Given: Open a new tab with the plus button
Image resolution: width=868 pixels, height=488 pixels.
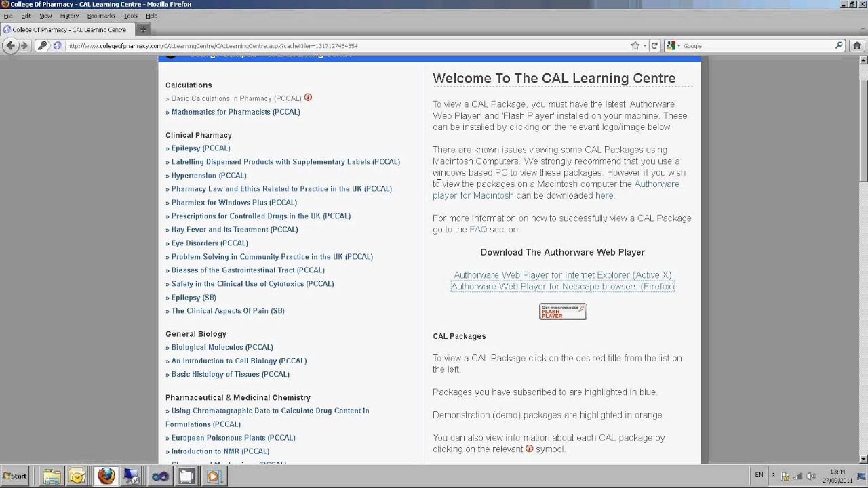Looking at the screenshot, I should 143,29.
